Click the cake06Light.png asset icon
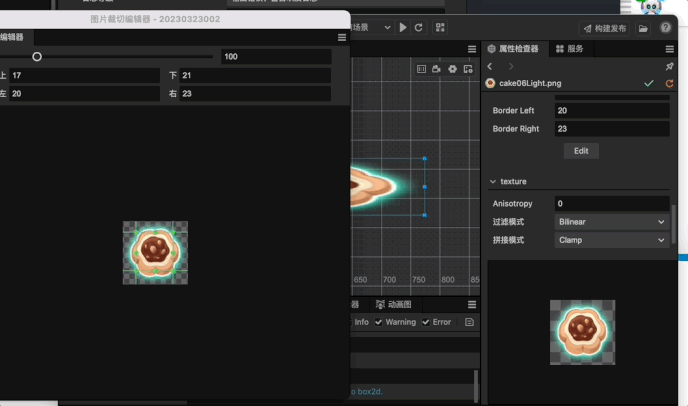688x406 pixels. pyautogui.click(x=491, y=83)
